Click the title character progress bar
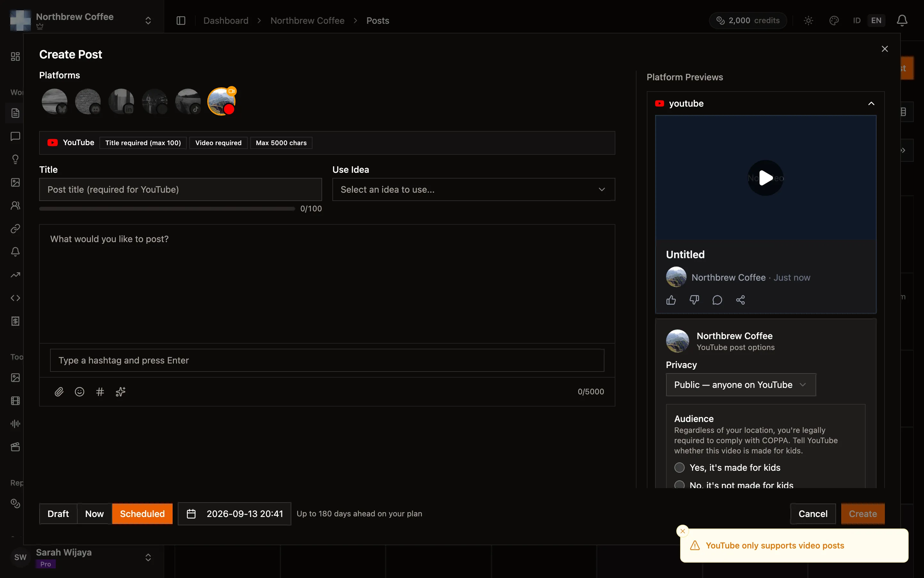This screenshot has height=578, width=924. pyautogui.click(x=167, y=209)
